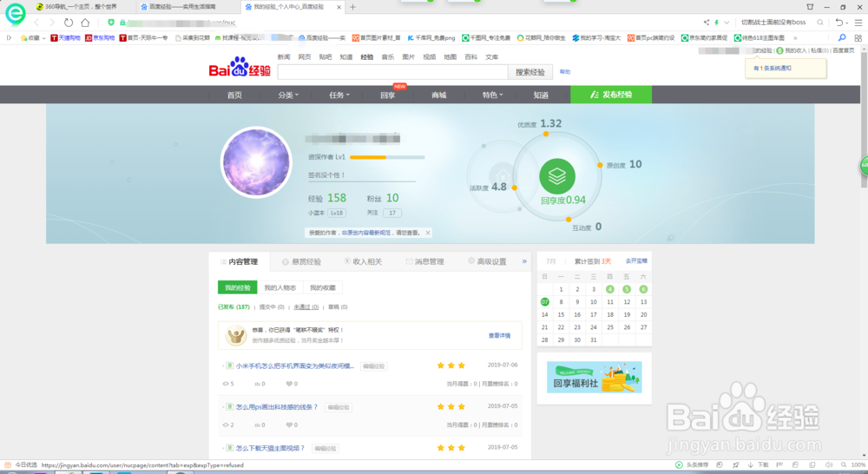Click the profile avatar picture
The height and width of the screenshot is (474, 868).
click(x=256, y=162)
